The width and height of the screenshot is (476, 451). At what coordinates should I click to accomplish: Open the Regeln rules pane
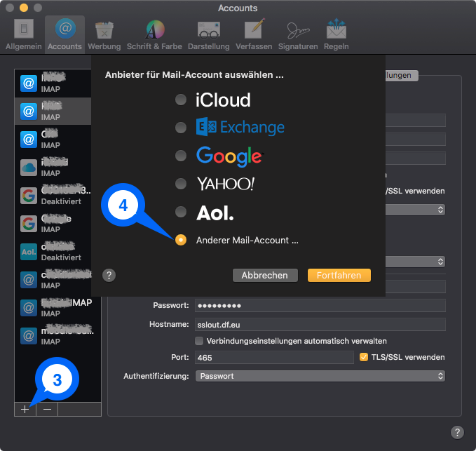point(336,34)
